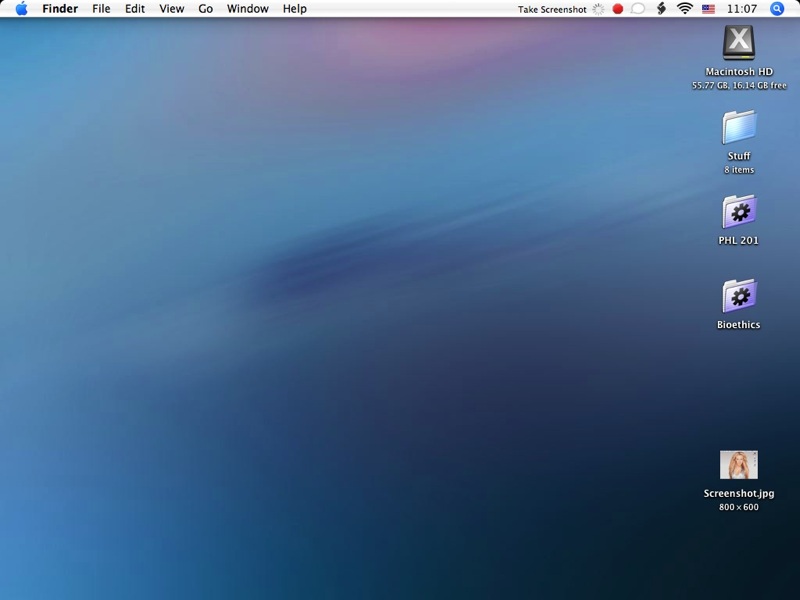Open the Finder application menu
800x600 pixels.
click(60, 9)
